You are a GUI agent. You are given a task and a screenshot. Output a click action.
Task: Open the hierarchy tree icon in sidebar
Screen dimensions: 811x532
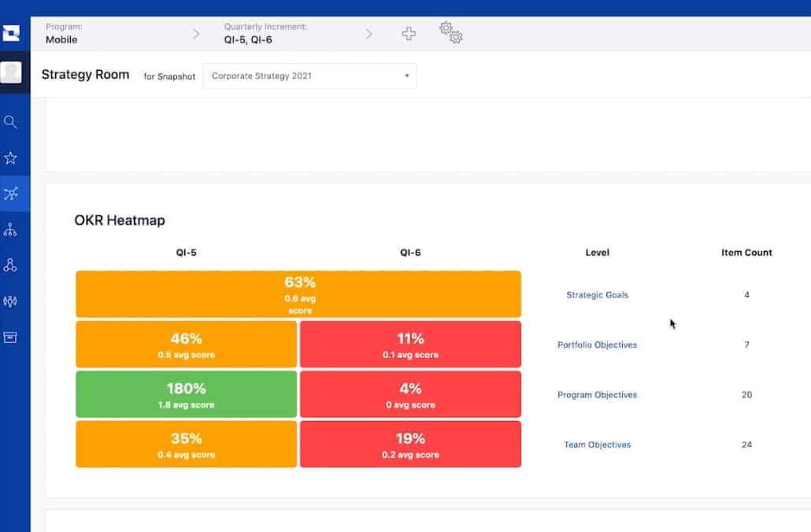click(x=11, y=229)
